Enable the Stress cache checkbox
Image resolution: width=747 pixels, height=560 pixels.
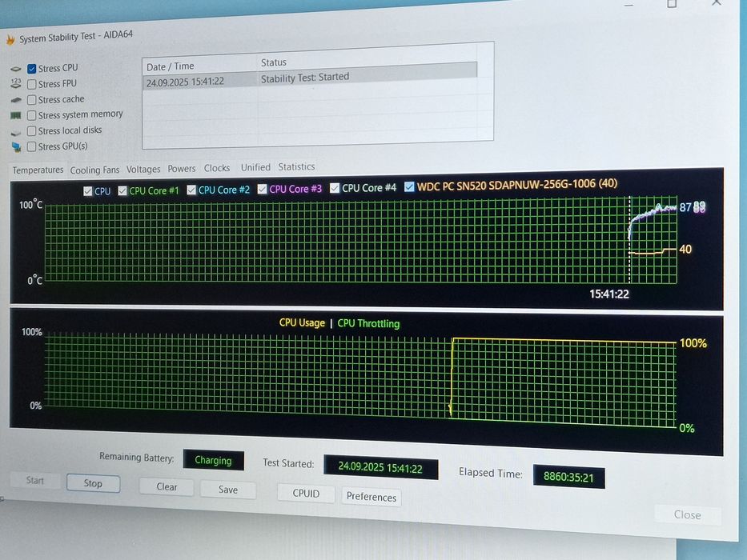point(32,100)
